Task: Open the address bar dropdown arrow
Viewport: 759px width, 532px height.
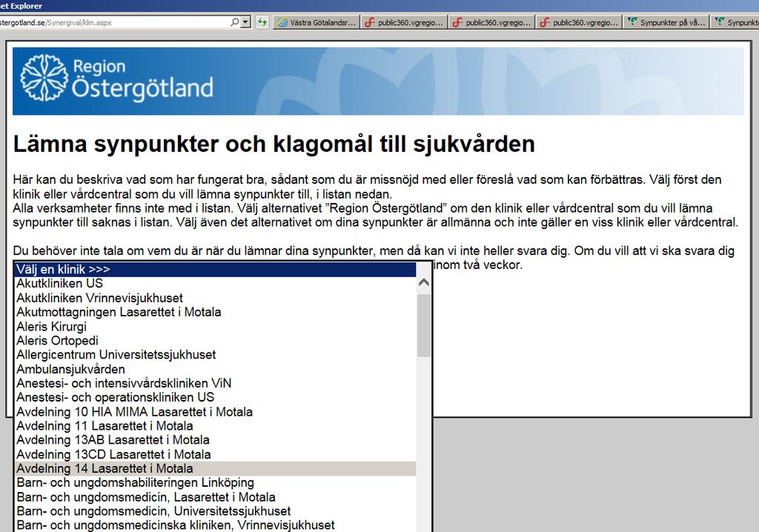Action: pyautogui.click(x=245, y=22)
